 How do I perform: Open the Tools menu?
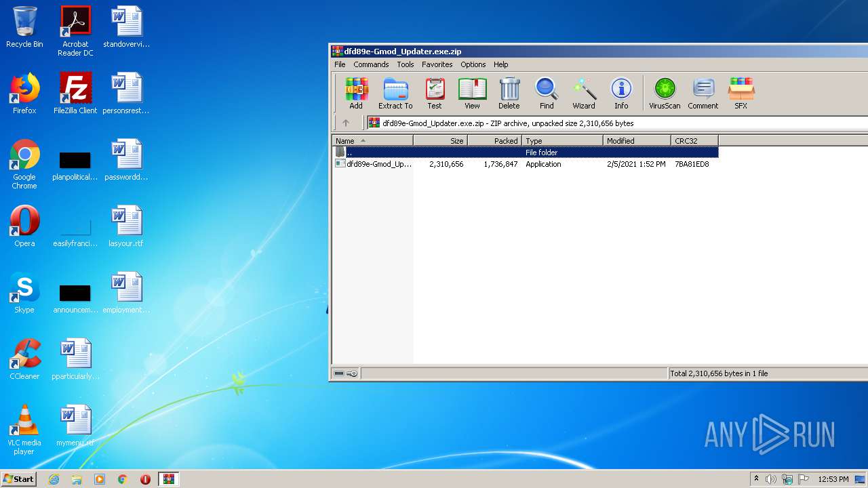(x=406, y=64)
